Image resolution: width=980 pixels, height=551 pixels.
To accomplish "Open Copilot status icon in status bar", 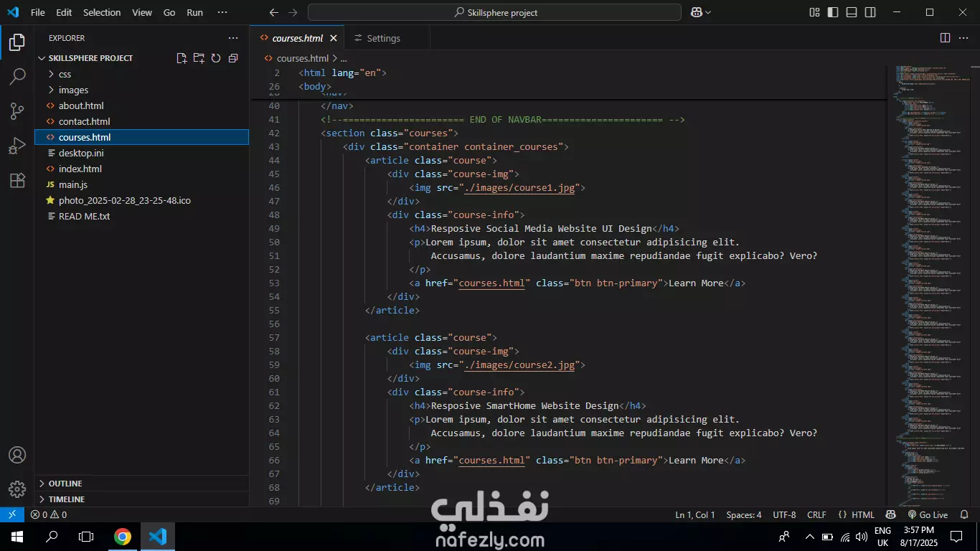I will click(x=890, y=514).
